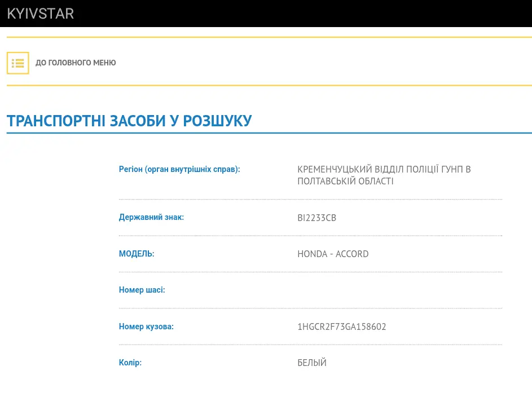This screenshot has height=406, width=532.
Task: Click the Державний знак label
Action: (x=151, y=217)
